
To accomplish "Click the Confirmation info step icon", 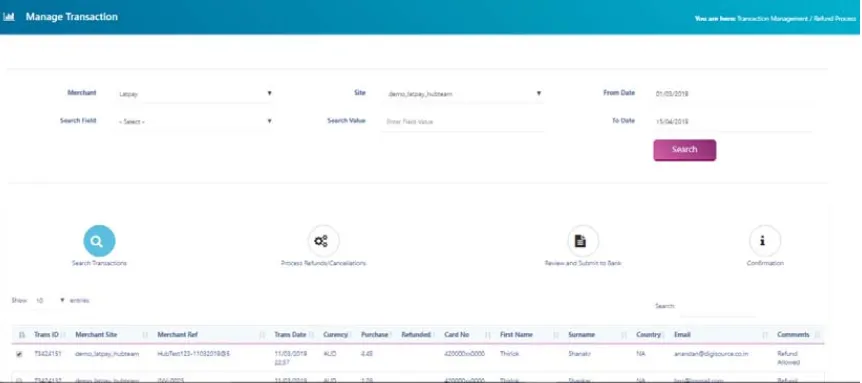I will click(x=765, y=241).
